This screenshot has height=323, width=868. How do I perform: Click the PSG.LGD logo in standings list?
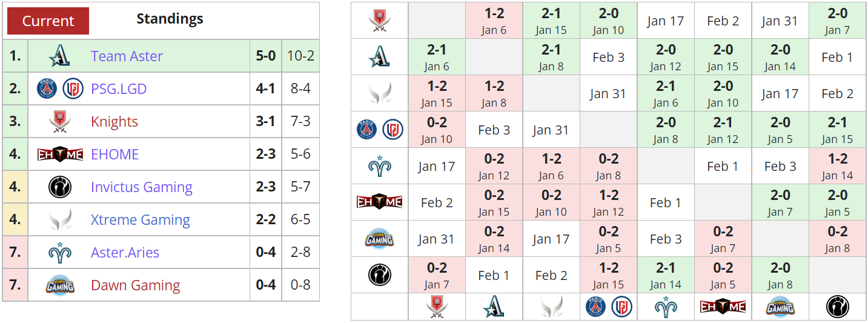point(60,89)
